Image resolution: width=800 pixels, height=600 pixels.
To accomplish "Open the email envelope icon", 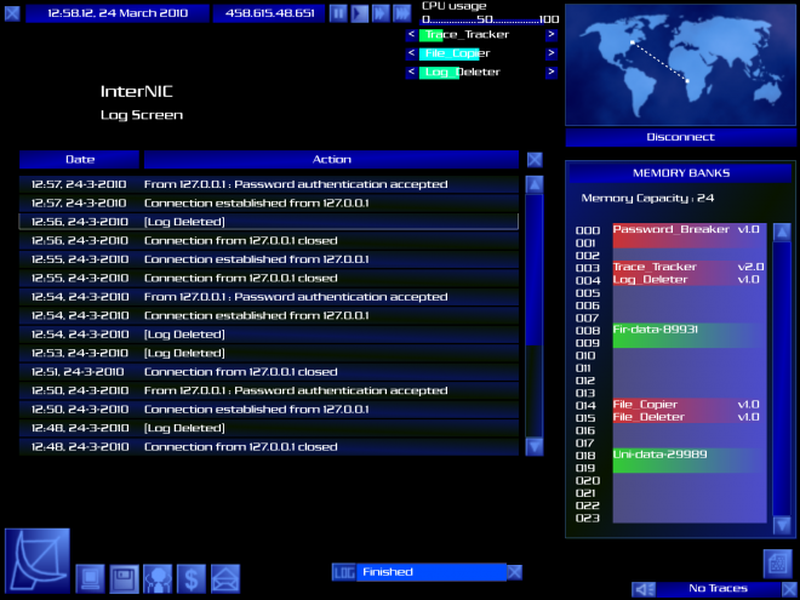I will click(226, 578).
